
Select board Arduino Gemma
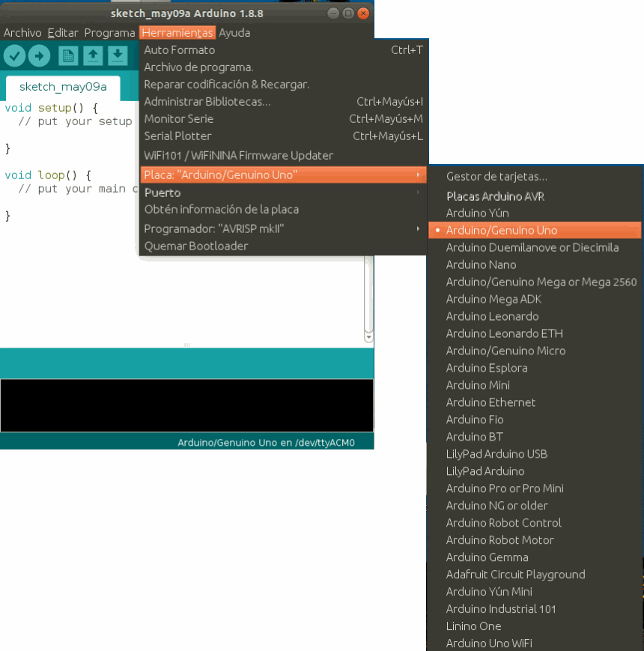click(x=535, y=557)
